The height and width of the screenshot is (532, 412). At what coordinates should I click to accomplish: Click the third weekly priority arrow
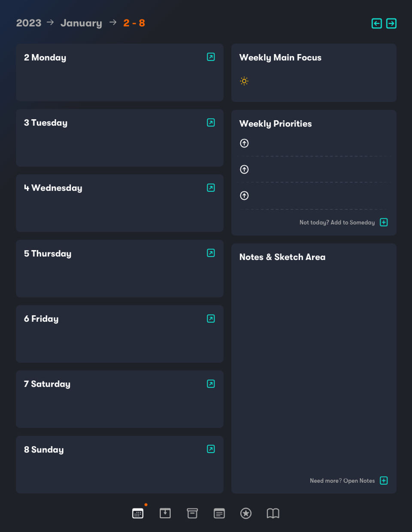(x=244, y=196)
